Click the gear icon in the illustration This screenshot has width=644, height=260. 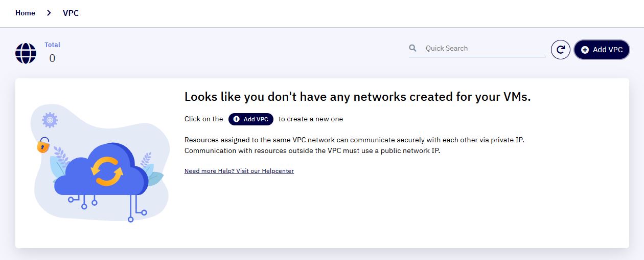tap(50, 120)
